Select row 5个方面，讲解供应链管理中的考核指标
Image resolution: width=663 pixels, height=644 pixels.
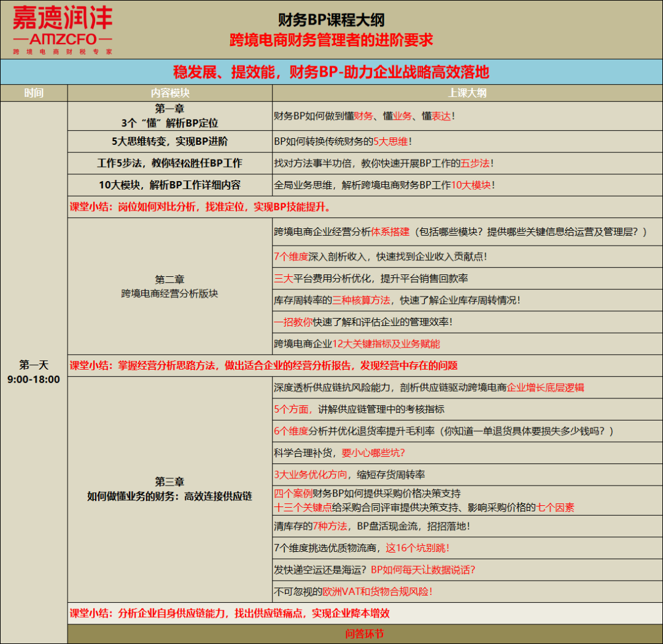[x=467, y=409]
